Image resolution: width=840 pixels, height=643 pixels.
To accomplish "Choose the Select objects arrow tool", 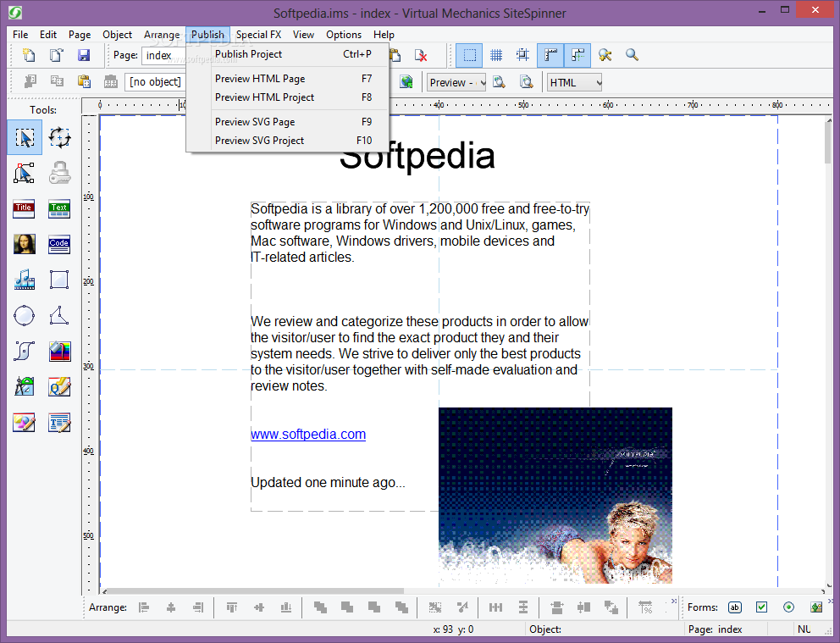I will [x=25, y=138].
